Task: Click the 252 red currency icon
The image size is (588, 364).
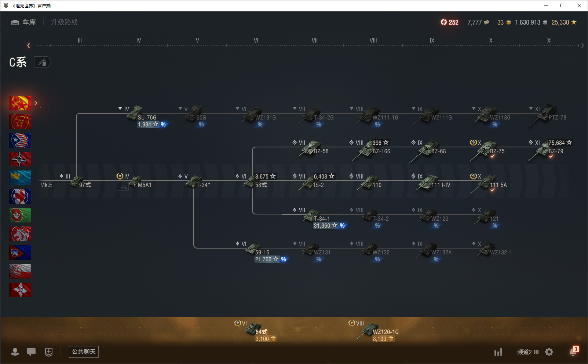Action: [444, 22]
